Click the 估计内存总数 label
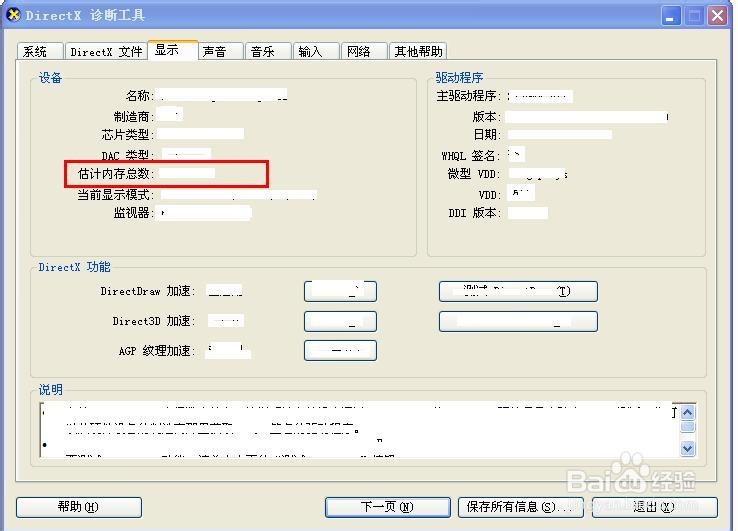738x531 pixels. pyautogui.click(x=116, y=174)
